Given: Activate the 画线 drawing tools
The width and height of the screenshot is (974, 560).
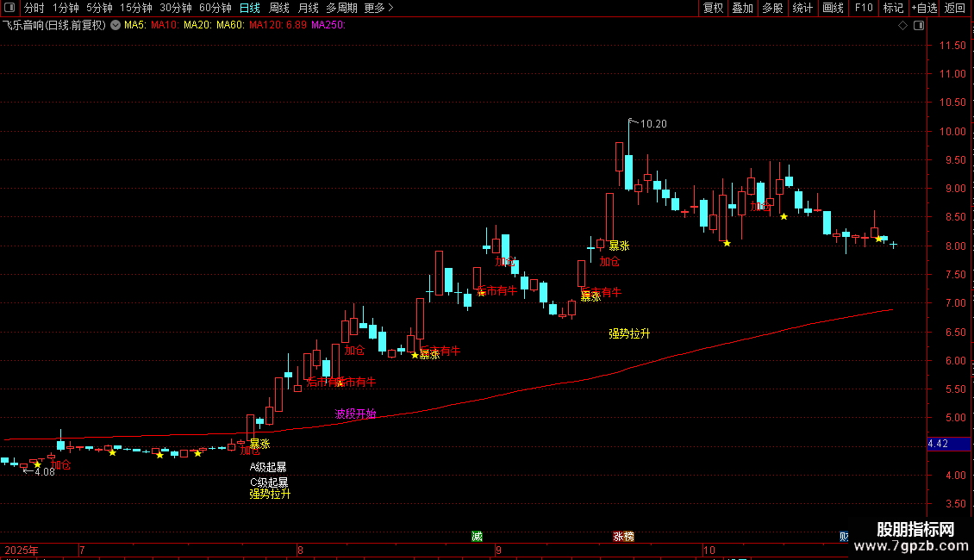Looking at the screenshot, I should (833, 8).
